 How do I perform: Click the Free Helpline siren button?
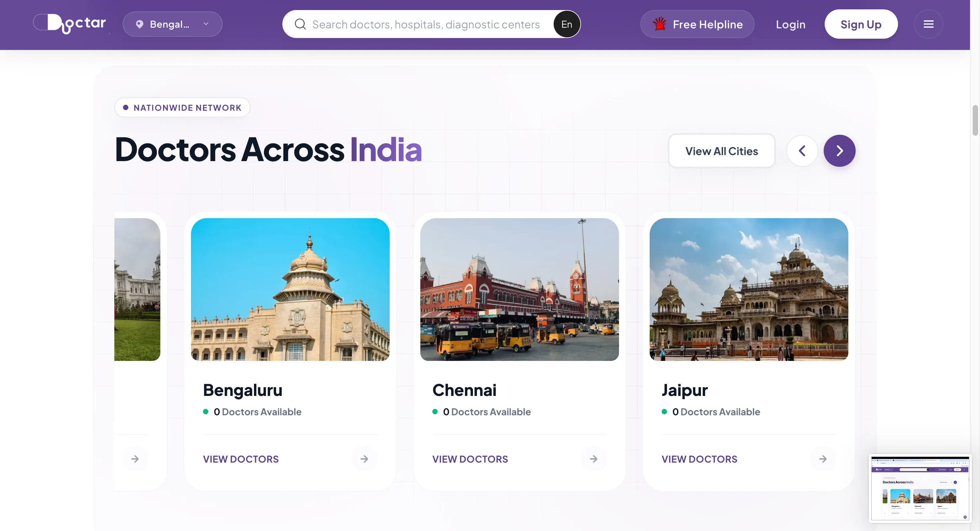pos(697,24)
